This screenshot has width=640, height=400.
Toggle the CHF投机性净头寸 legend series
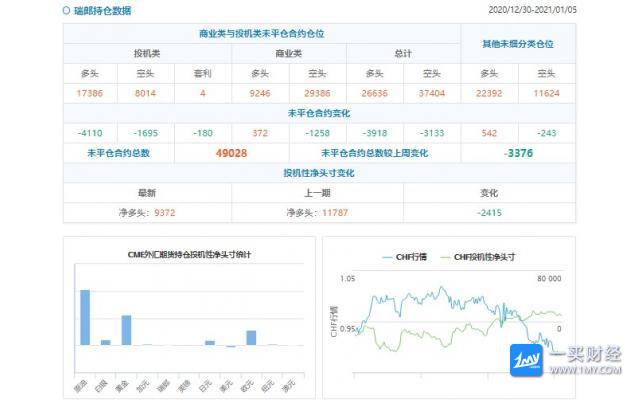[x=478, y=257]
